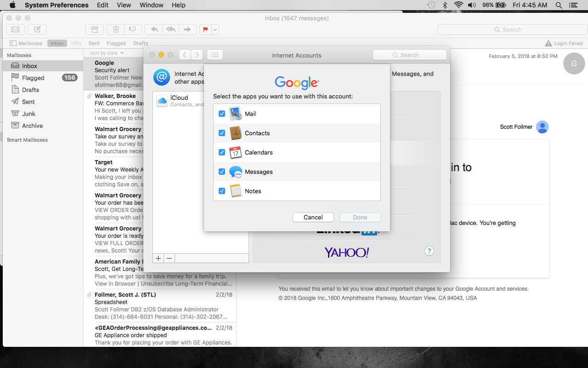Open Wi-Fi status menu

point(458,5)
